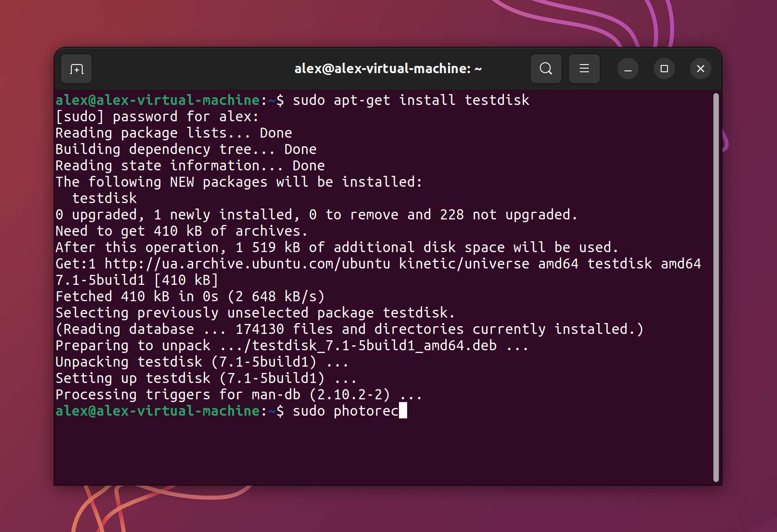Click 'The following NEW packages will be installed:' line
The width and height of the screenshot is (777, 532).
pyautogui.click(x=239, y=182)
